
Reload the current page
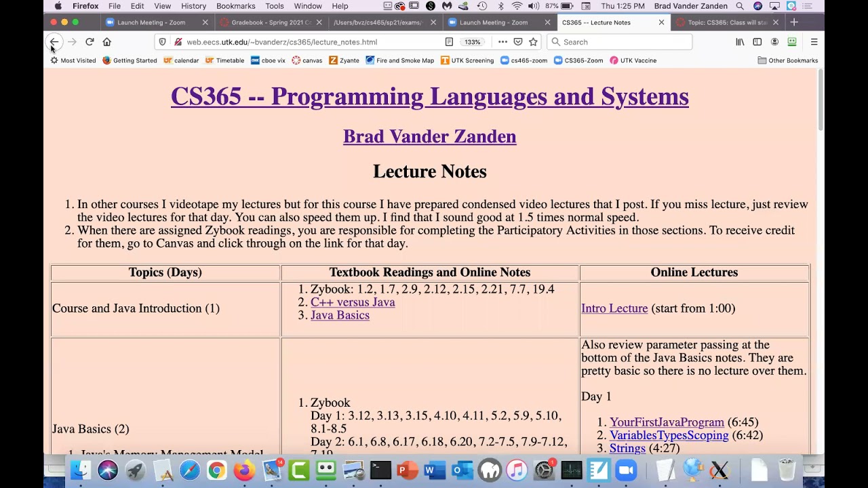(x=90, y=42)
